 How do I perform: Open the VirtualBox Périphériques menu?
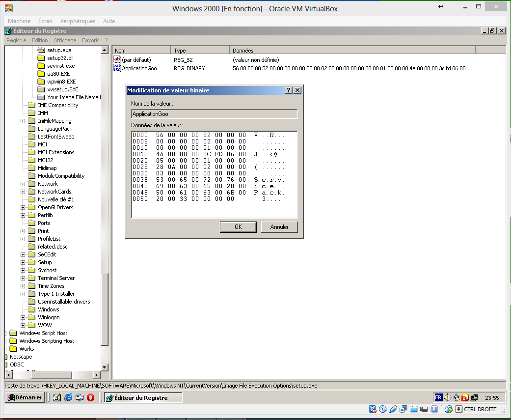(x=78, y=21)
